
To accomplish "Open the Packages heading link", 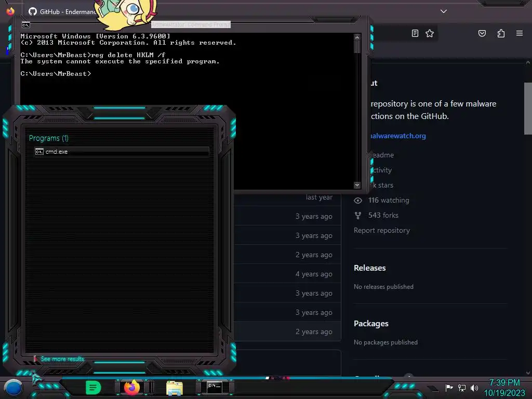I will tap(371, 323).
